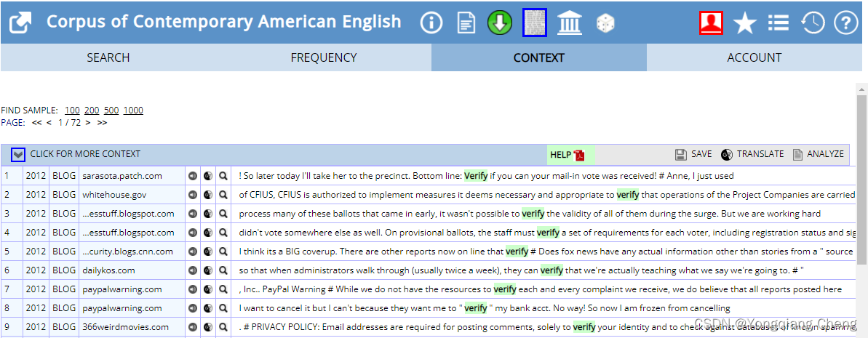Viewport: 868px width, 338px height.
Task: Click highlighted 'verify' in row 6 text
Action: tap(552, 270)
